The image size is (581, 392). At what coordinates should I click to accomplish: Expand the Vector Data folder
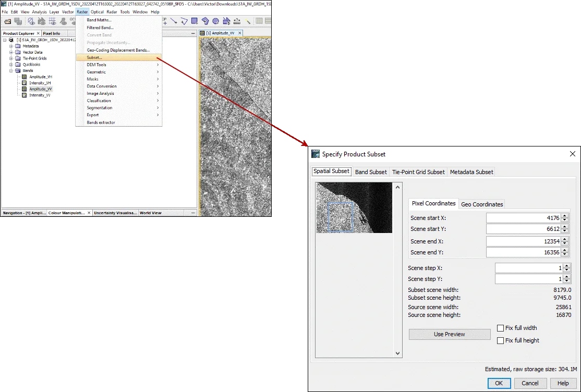pyautogui.click(x=11, y=52)
